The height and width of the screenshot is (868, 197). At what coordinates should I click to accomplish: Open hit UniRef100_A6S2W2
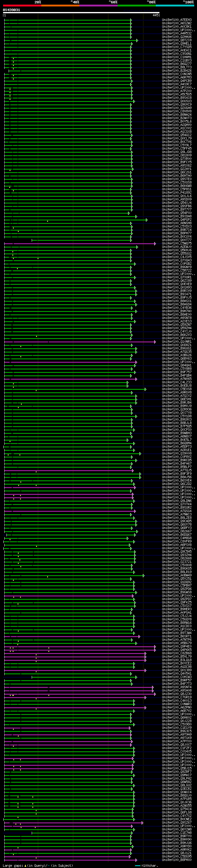click(x=177, y=23)
